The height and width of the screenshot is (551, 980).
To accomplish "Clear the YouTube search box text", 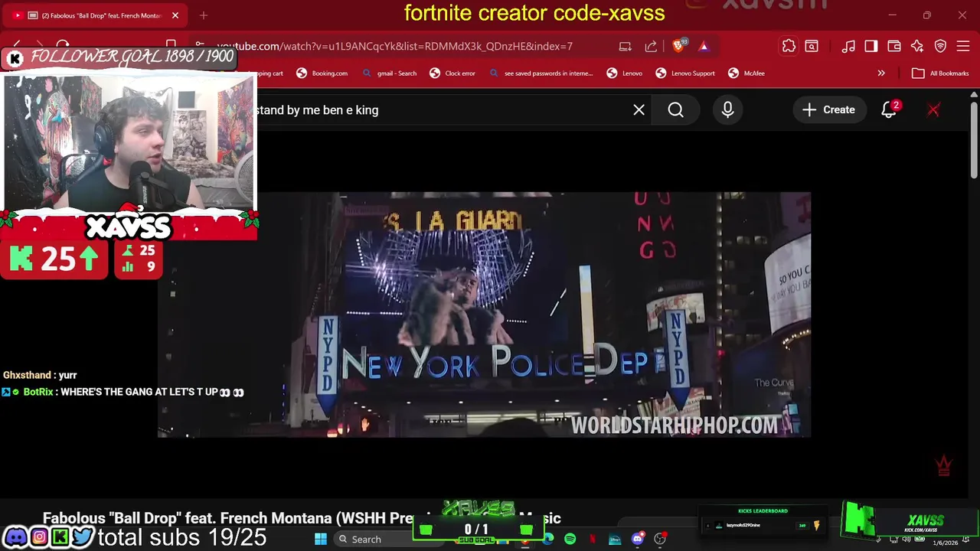I will pos(639,109).
